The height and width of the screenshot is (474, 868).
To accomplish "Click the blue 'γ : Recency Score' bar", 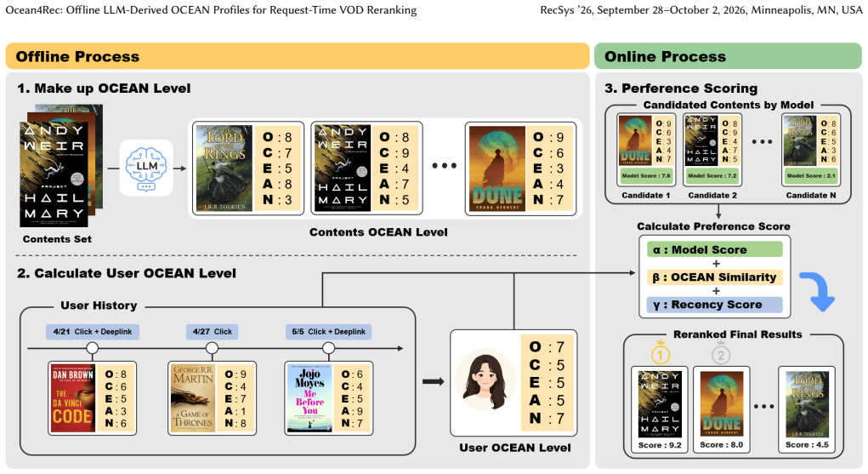I will pos(715,305).
